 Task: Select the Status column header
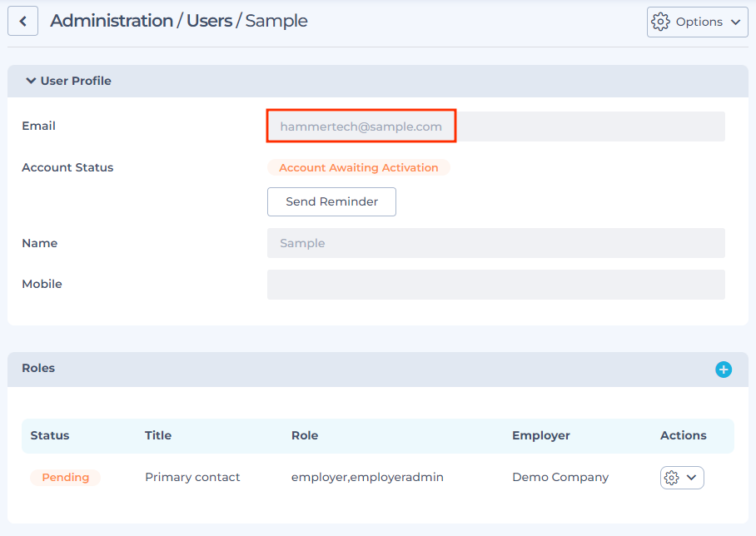click(50, 435)
